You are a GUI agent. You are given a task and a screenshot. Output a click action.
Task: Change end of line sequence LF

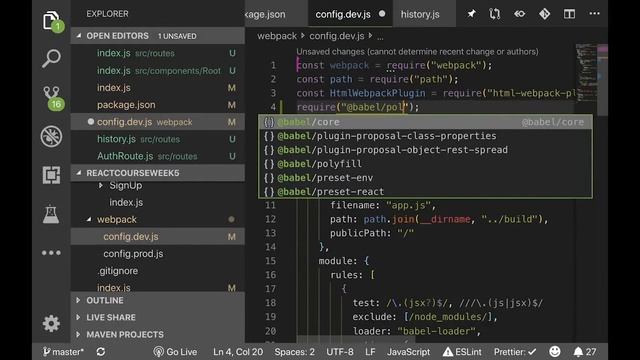pyautogui.click(x=370, y=351)
